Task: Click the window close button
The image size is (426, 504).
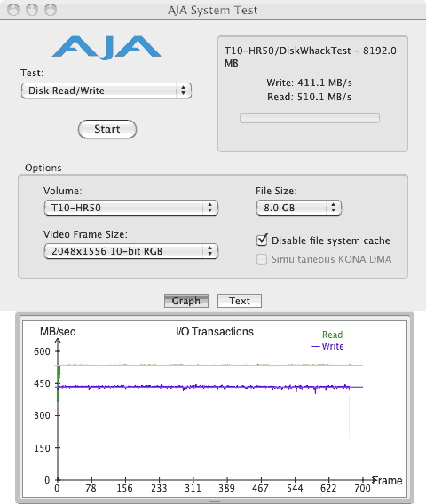Action: tap(13, 10)
